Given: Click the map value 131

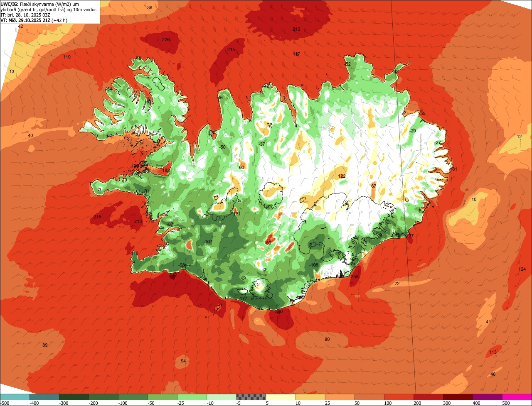Looking at the screenshot, I should pos(237,214).
